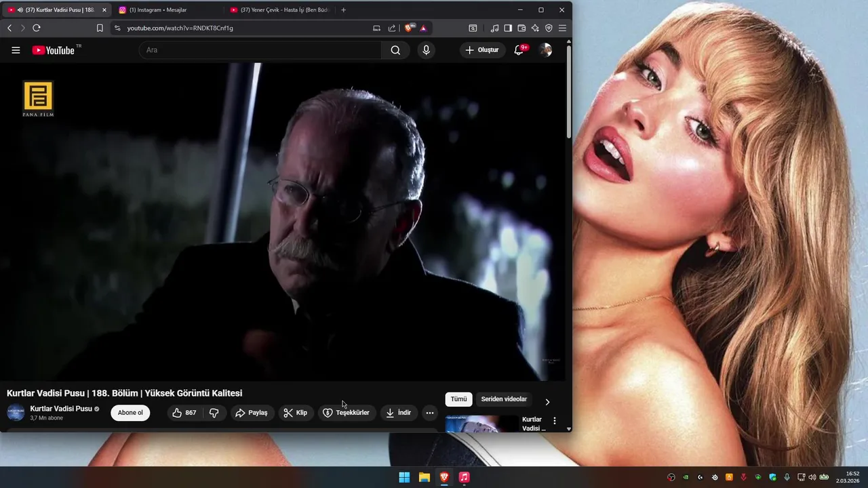The height and width of the screenshot is (488, 868).
Task: Open the Kurtlar Vadisi Pusu channel name link
Action: coord(61,409)
